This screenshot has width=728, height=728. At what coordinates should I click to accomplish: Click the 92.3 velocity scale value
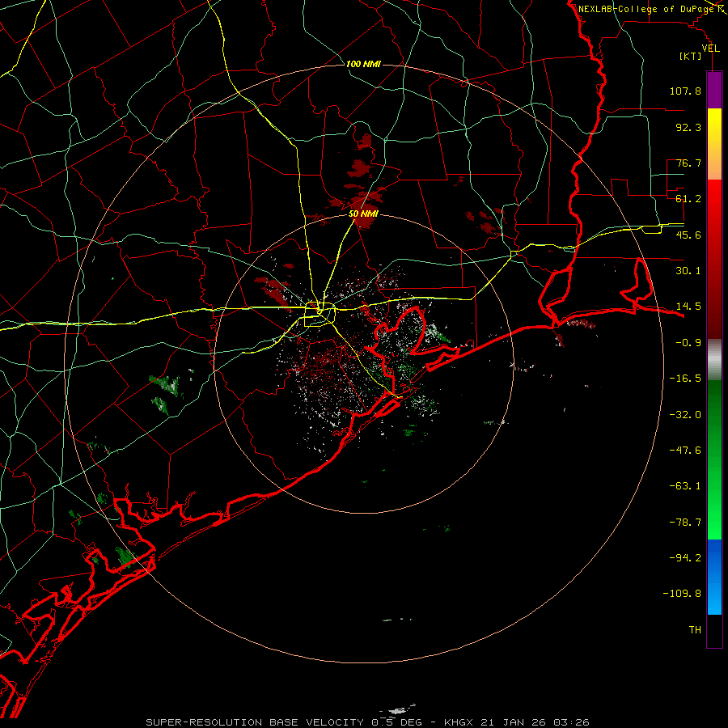688,127
